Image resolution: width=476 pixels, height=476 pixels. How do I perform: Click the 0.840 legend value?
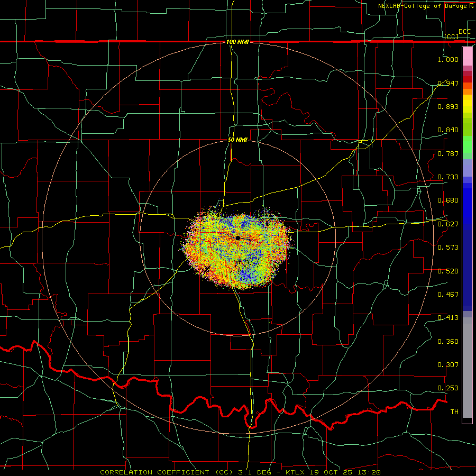[x=448, y=130]
